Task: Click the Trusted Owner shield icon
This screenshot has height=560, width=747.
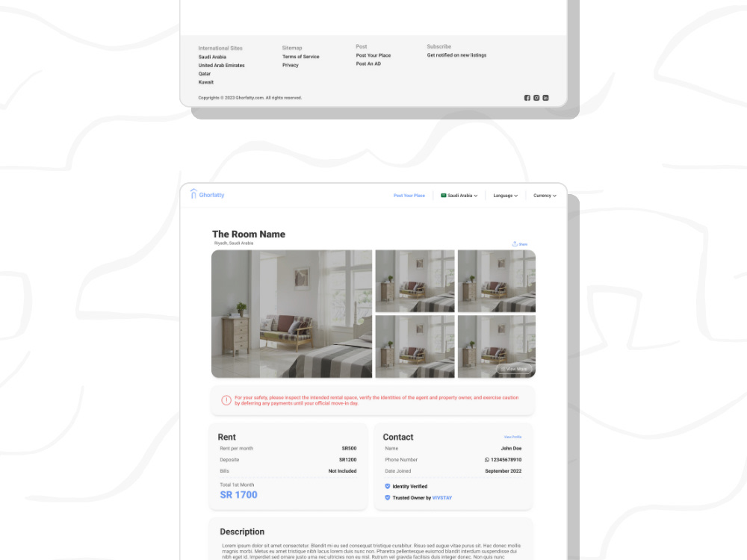Action: click(387, 497)
